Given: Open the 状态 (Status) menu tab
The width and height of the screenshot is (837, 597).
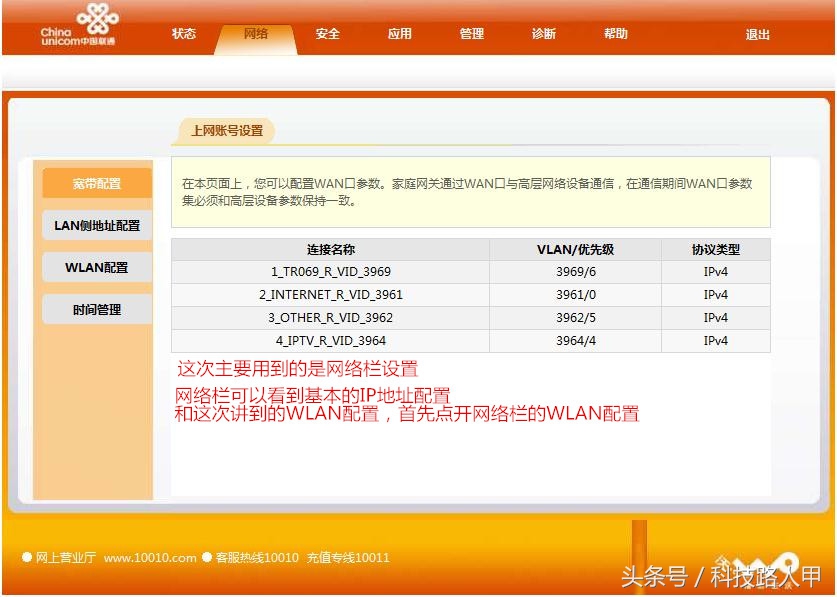Looking at the screenshot, I should 184,33.
